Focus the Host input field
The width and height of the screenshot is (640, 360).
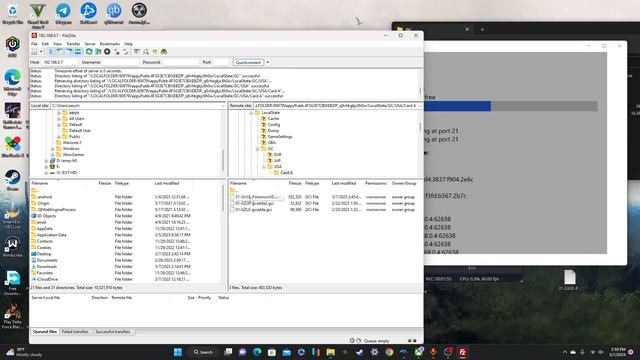click(x=60, y=62)
